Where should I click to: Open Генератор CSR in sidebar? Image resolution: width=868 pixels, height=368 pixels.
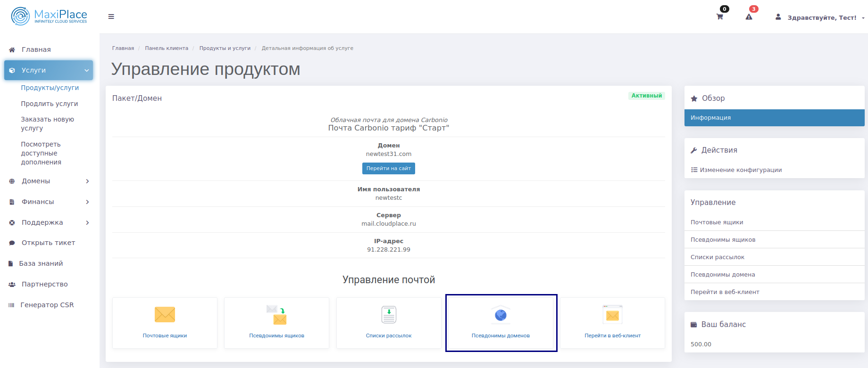pos(47,305)
